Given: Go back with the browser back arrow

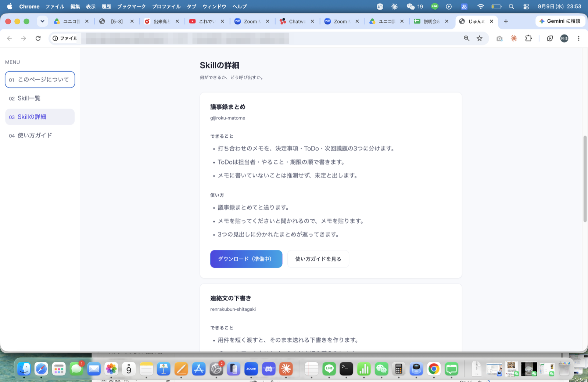Looking at the screenshot, I should (10, 38).
